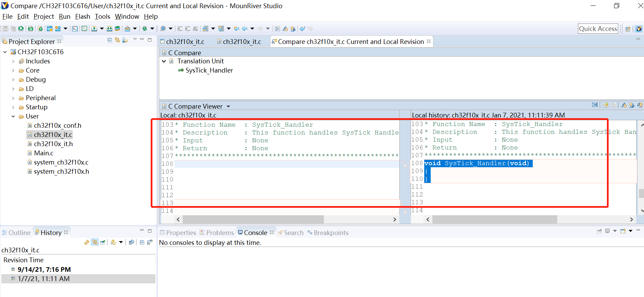Collapse the Translation Unit node
644x297 pixels.
[x=164, y=61]
